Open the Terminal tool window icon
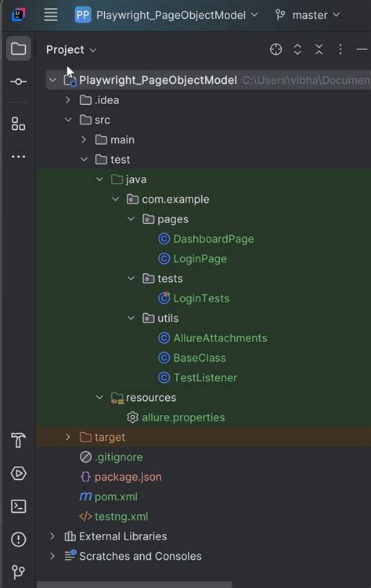Viewport: 371px width, 588px height. pyautogui.click(x=18, y=507)
